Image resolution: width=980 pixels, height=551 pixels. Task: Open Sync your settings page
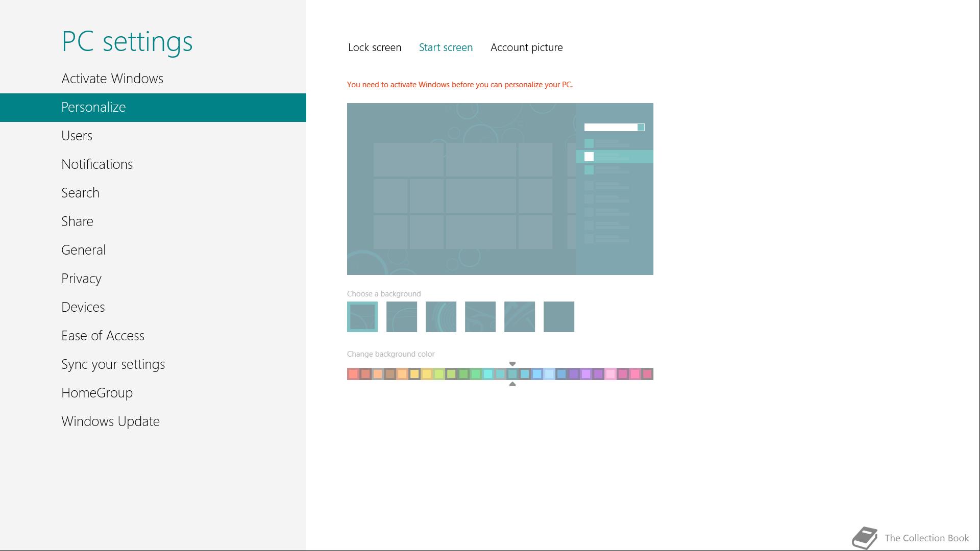113,364
